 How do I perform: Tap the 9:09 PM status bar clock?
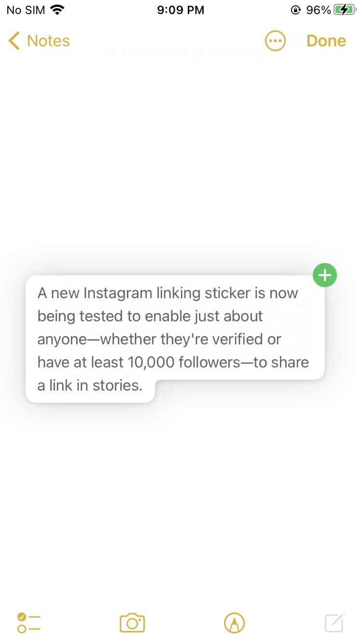(181, 10)
